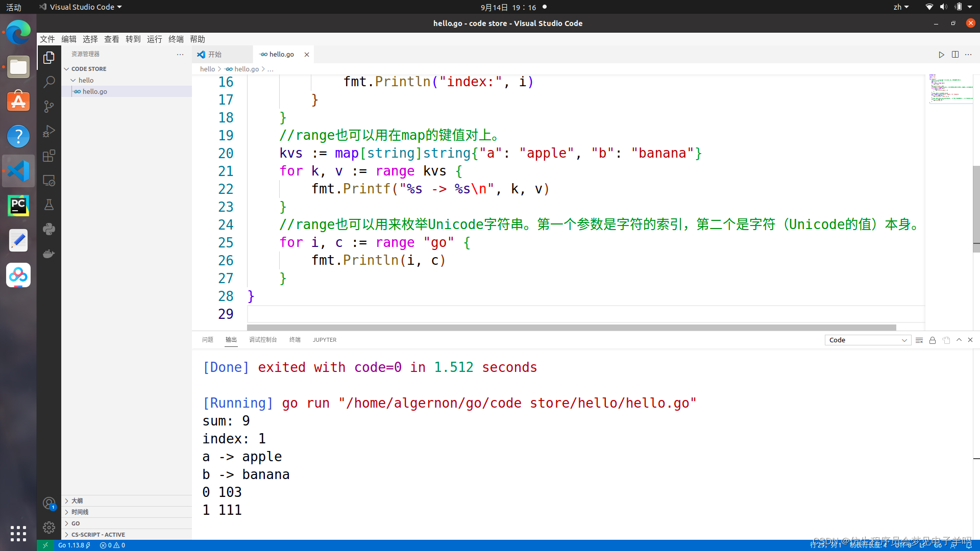
Task: Open the Run and Debug view
Action: coord(49,131)
